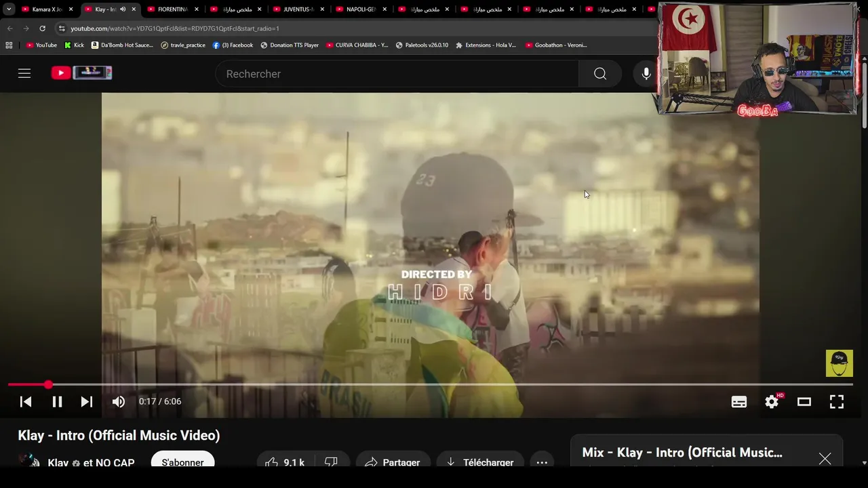The height and width of the screenshot is (488, 868).
Task: Click the S'abonner subscribe button
Action: 182,462
